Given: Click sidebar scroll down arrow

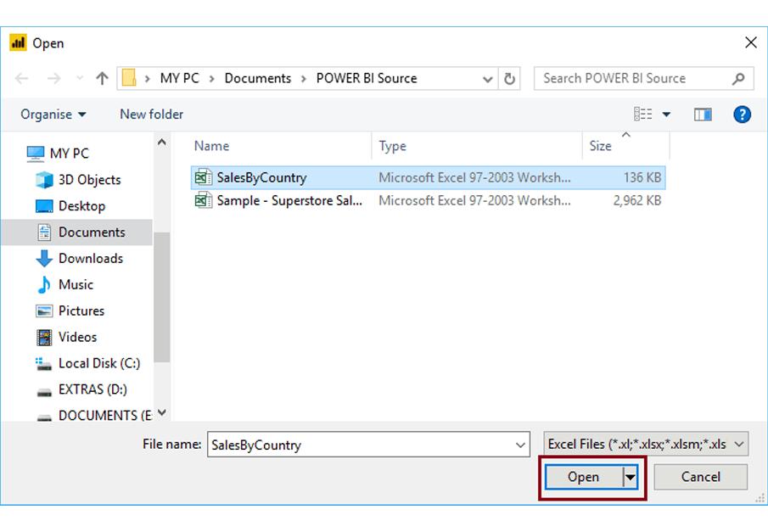Looking at the screenshot, I should tap(161, 412).
